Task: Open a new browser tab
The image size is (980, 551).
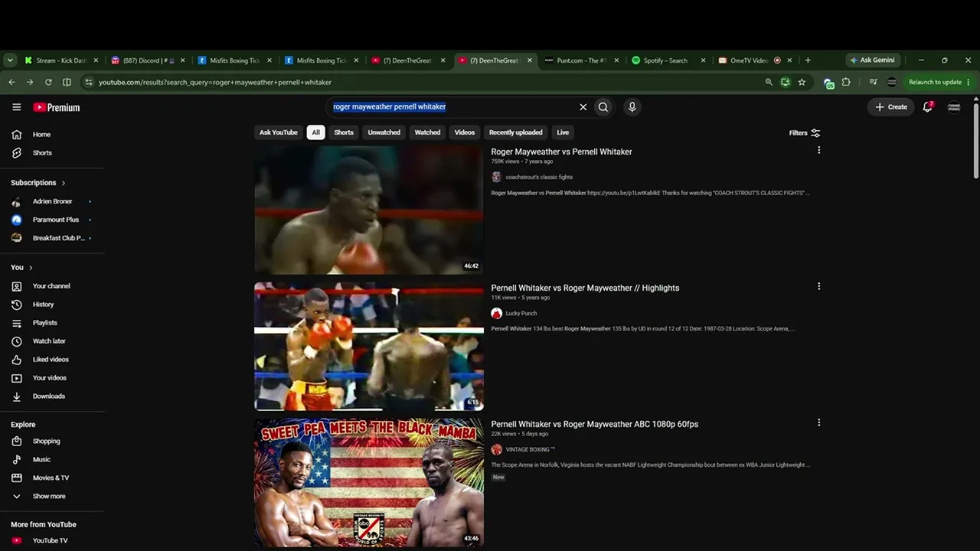Action: (x=808, y=60)
